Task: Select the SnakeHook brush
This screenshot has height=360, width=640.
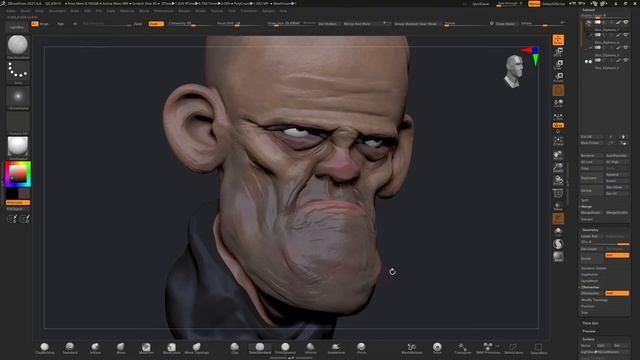Action: [336, 348]
